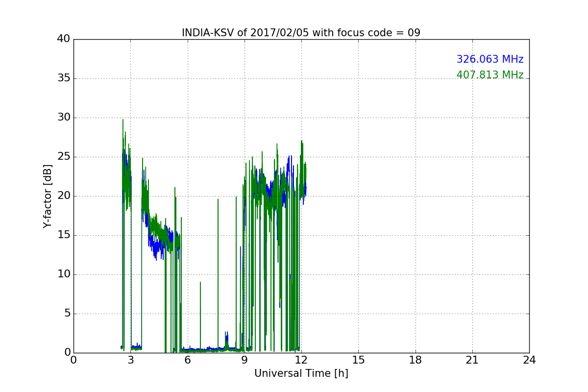
Task: Select the green 407.813 MHz legend label
Action: click(490, 75)
